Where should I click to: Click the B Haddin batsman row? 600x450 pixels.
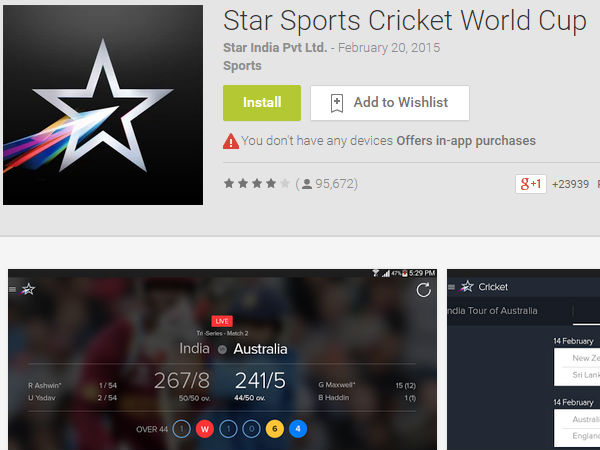pos(367,398)
